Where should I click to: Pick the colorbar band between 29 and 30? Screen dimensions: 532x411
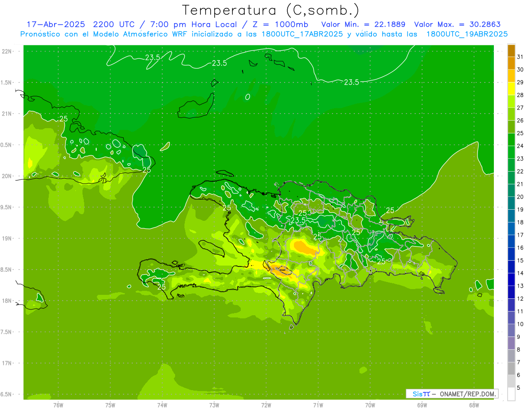pyautogui.click(x=511, y=76)
